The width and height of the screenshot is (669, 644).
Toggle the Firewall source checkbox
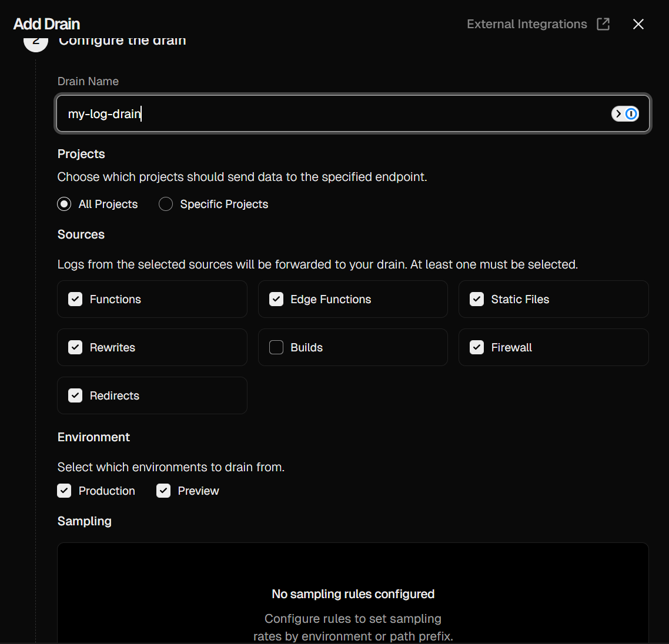[477, 347]
